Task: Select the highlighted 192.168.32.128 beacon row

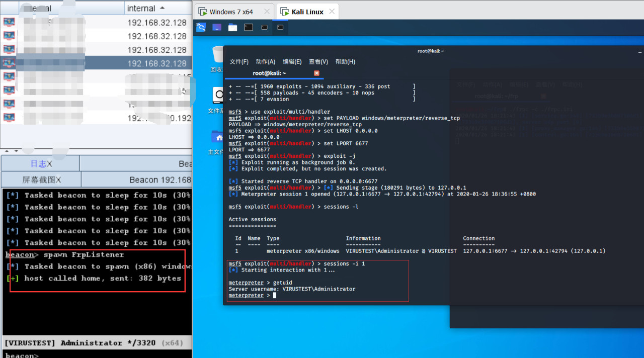Action: [96, 63]
